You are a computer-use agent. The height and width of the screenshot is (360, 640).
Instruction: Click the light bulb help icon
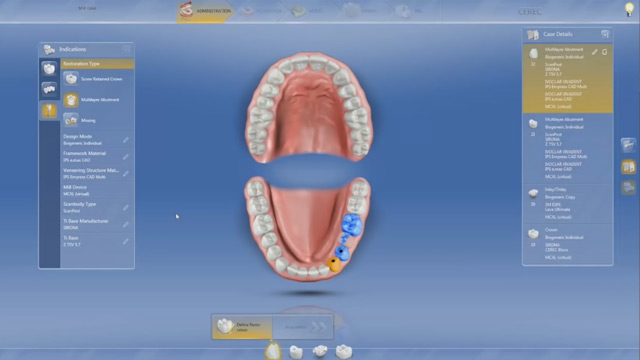[629, 9]
